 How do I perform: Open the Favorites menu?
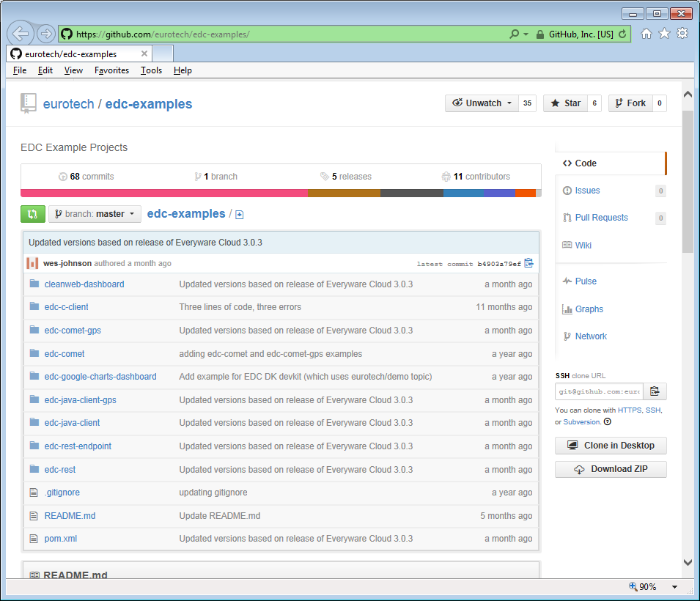(x=111, y=70)
